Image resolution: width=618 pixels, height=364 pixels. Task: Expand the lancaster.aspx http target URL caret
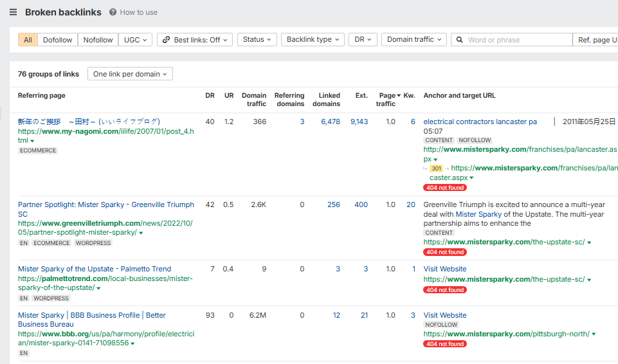click(435, 159)
